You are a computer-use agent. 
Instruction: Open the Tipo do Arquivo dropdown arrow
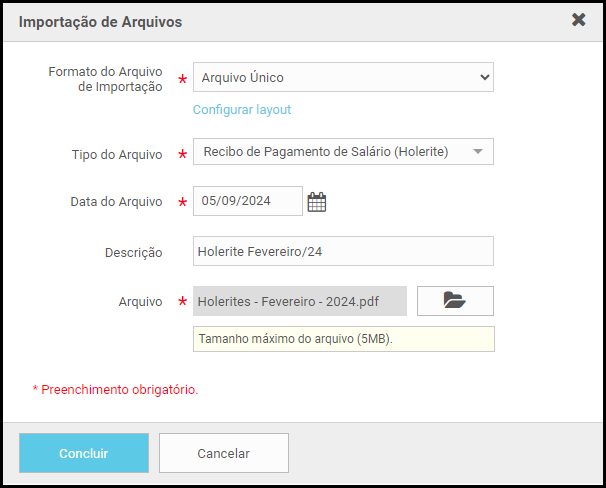478,151
